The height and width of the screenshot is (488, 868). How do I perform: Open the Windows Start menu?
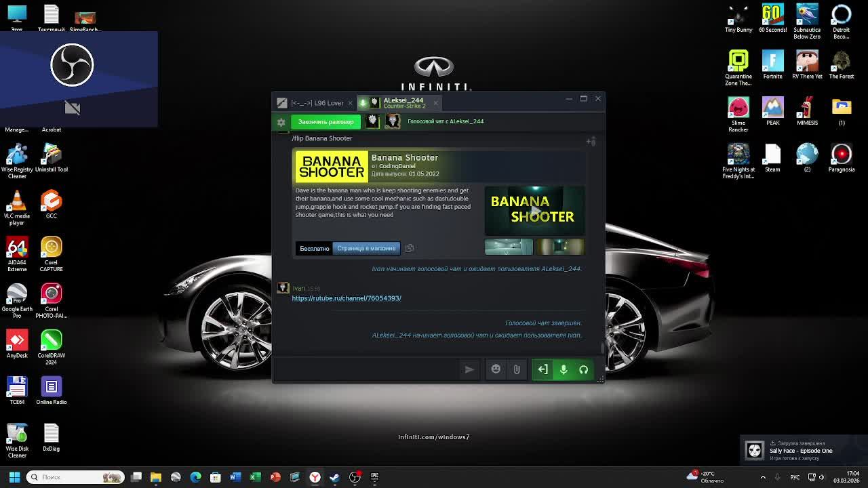pyautogui.click(x=14, y=477)
